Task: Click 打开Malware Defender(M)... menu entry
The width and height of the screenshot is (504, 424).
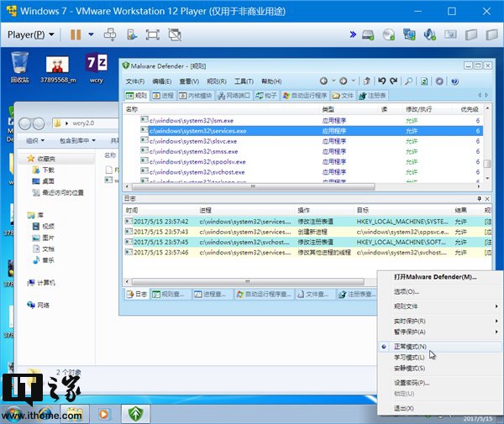Action: 435,276
